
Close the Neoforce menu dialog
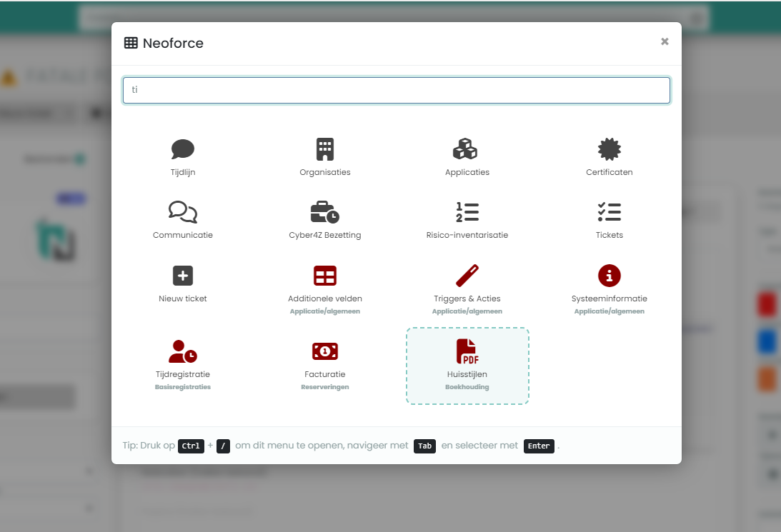[665, 41]
